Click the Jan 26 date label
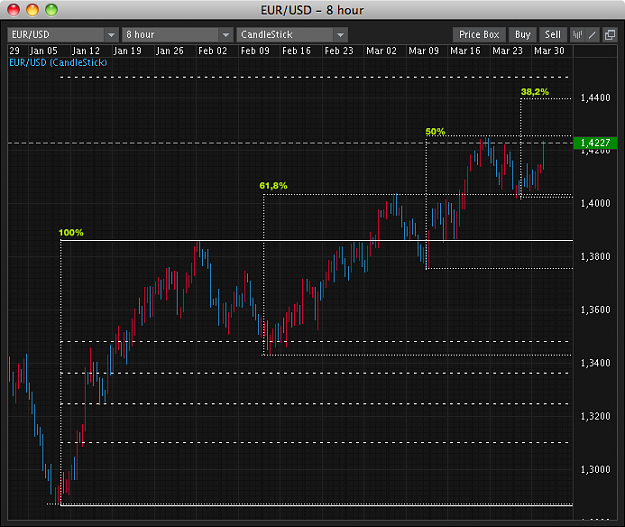625x527 pixels. click(x=170, y=51)
